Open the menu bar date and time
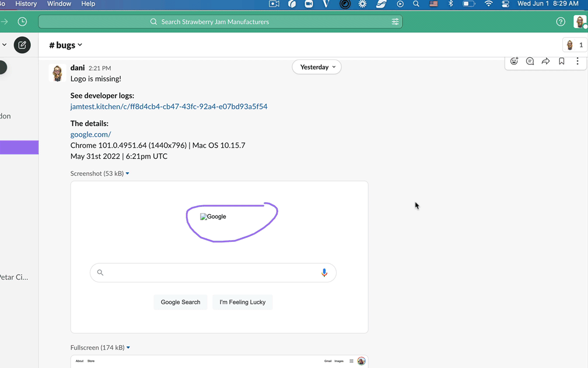 548,4
